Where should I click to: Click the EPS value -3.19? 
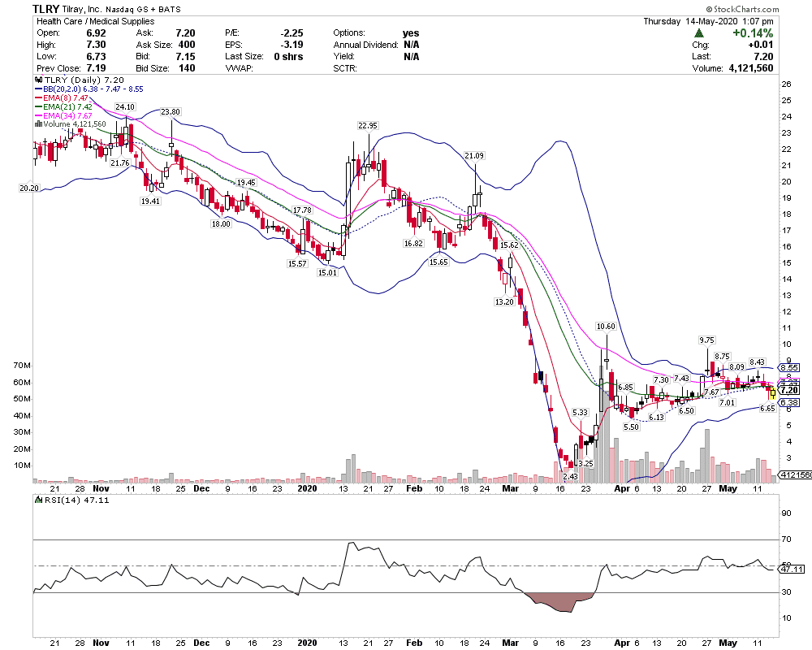point(292,45)
